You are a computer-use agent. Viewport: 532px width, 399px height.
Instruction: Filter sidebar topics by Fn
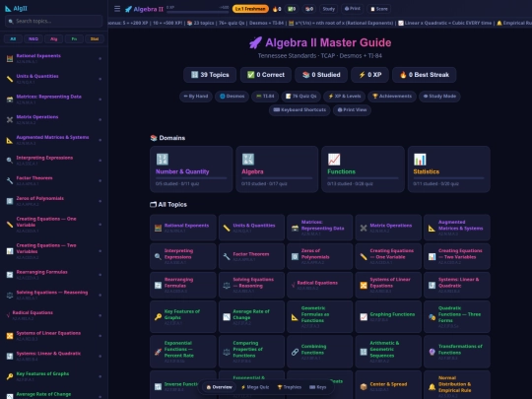74,39
